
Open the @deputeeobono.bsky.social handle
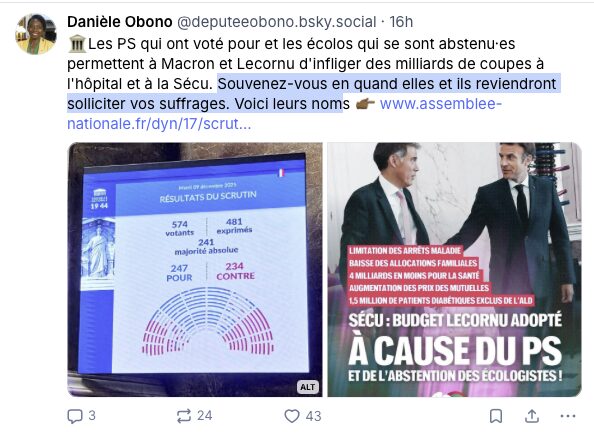coord(277,22)
